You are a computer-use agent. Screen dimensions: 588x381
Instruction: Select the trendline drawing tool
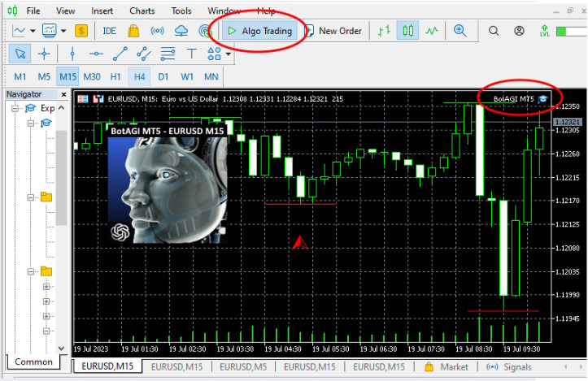[120, 54]
